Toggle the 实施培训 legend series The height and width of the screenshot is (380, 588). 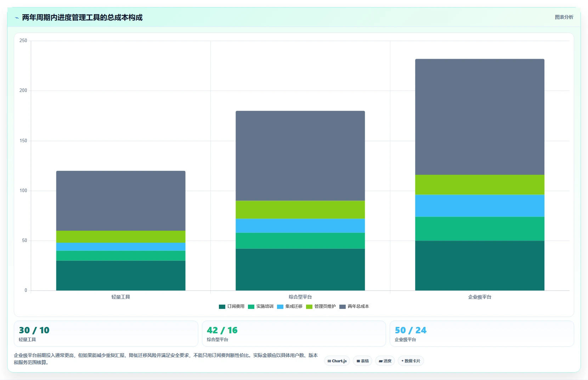(x=261, y=306)
